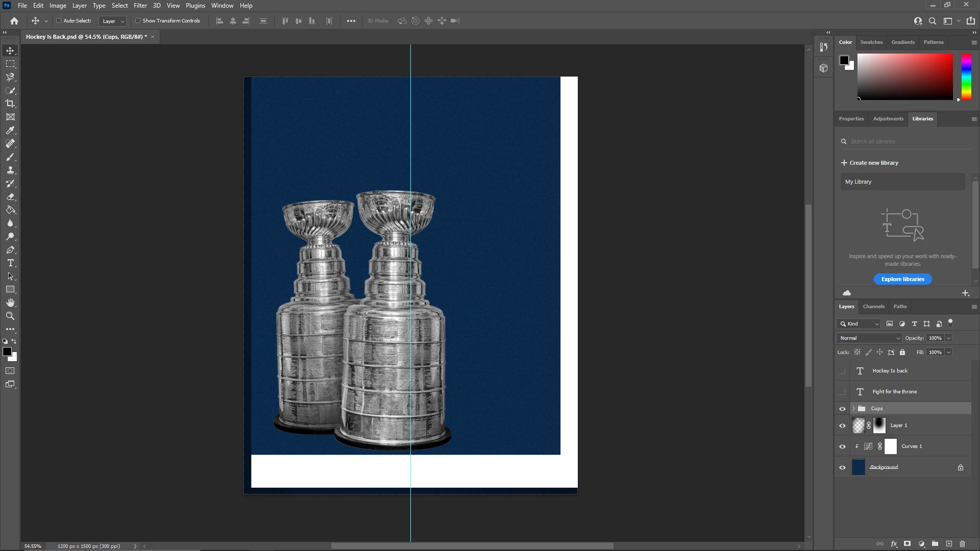Switch to the Channels tab
The image size is (980, 551).
tap(873, 307)
